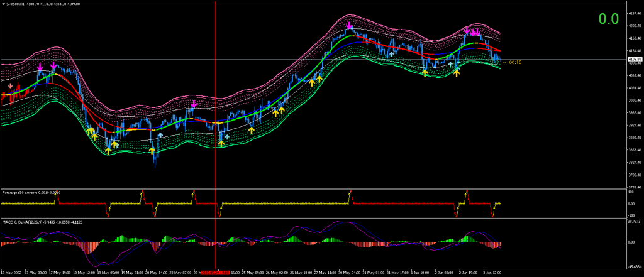Click the red highlighted date label on time axis

tap(213, 273)
